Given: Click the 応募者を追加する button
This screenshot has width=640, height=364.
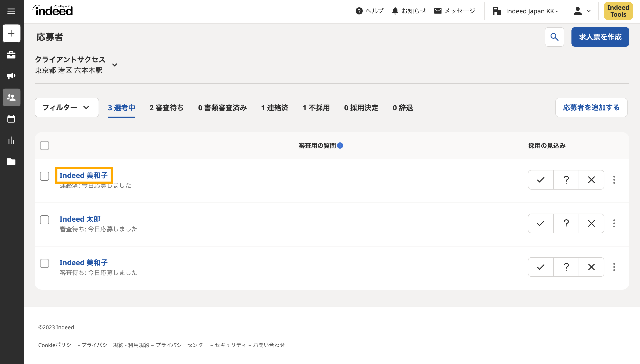Looking at the screenshot, I should click(591, 107).
